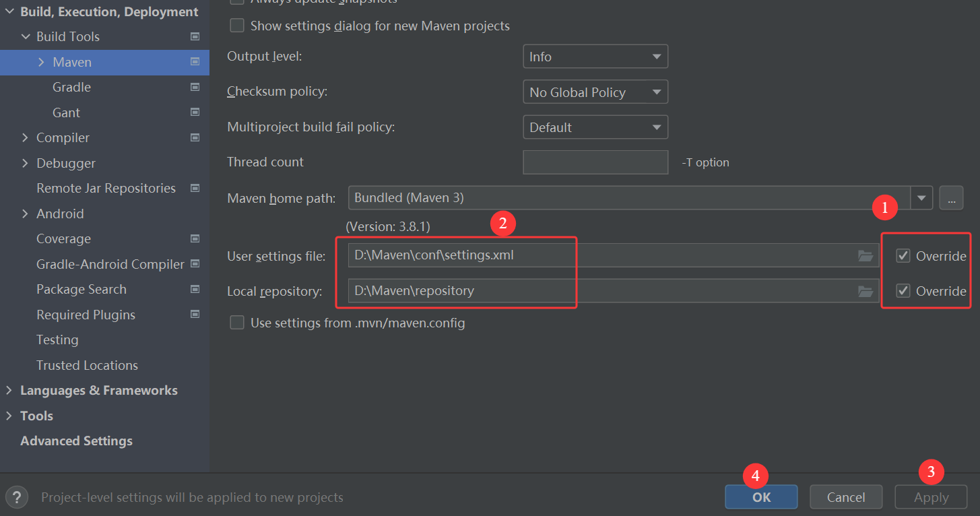Click project-level icon beside Required Plugins
The image size is (980, 516).
tap(195, 315)
